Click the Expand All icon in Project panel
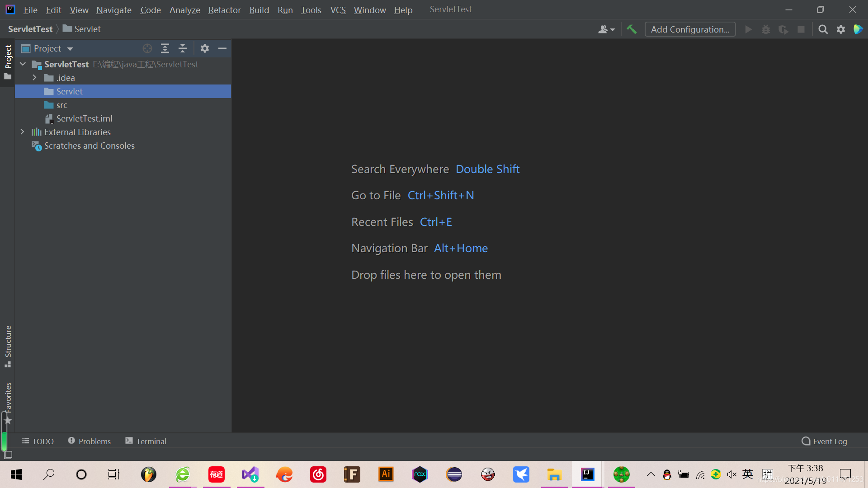The height and width of the screenshot is (488, 868). click(165, 48)
